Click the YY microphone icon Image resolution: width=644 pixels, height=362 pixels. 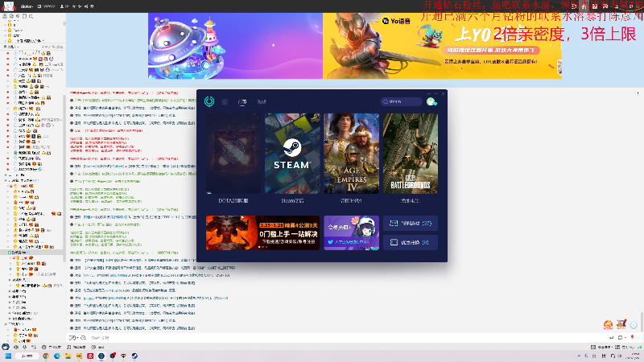pos(25,348)
